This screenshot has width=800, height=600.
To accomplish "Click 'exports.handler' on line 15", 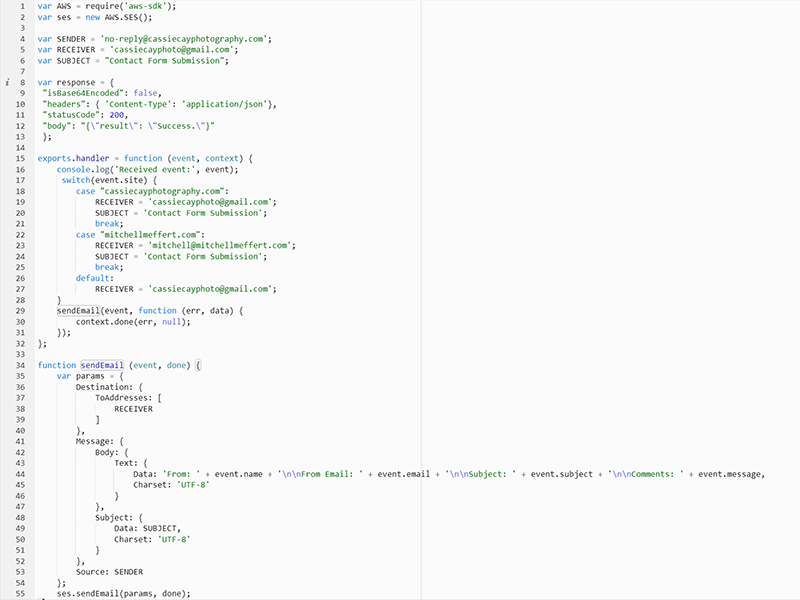I will pyautogui.click(x=73, y=158).
